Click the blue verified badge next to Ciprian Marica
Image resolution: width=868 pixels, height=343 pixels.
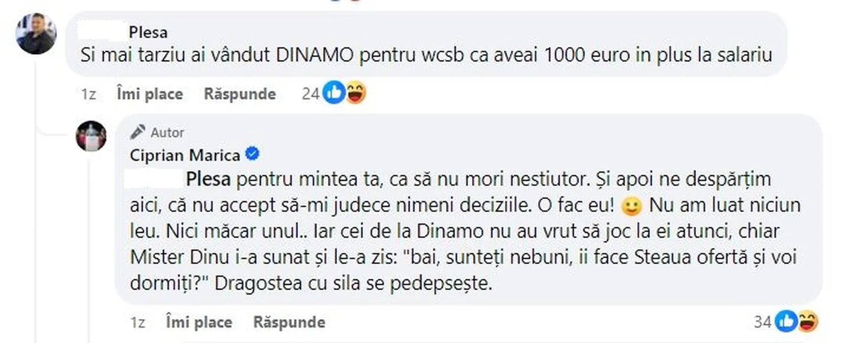point(252,155)
